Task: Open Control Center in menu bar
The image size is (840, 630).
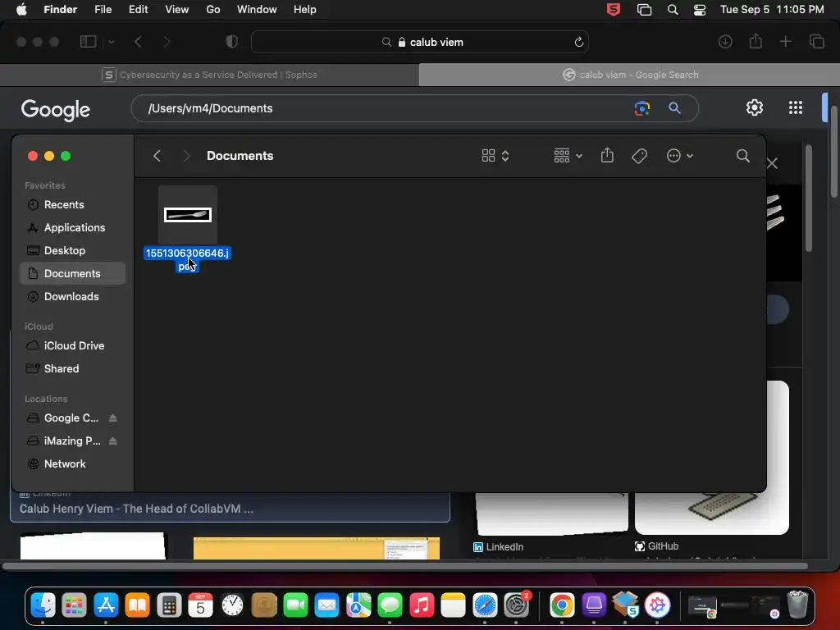Action: coord(700,10)
